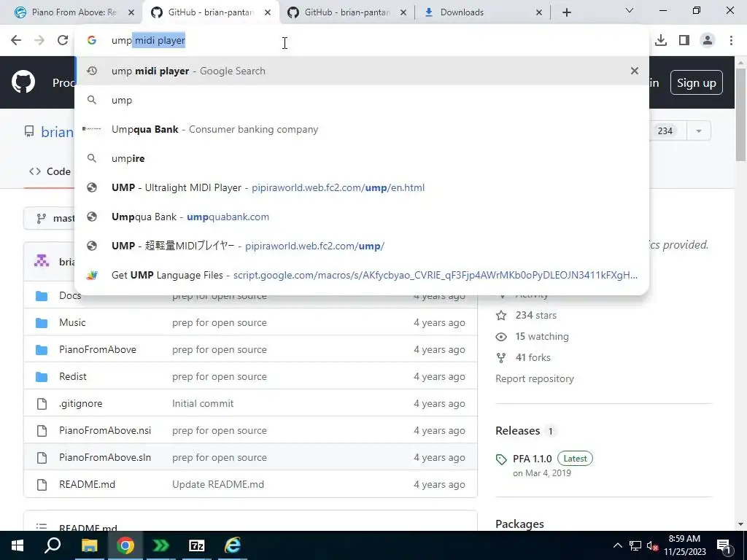Image resolution: width=747 pixels, height=560 pixels.
Task: Open Chrome three-dot menu
Action: (731, 41)
